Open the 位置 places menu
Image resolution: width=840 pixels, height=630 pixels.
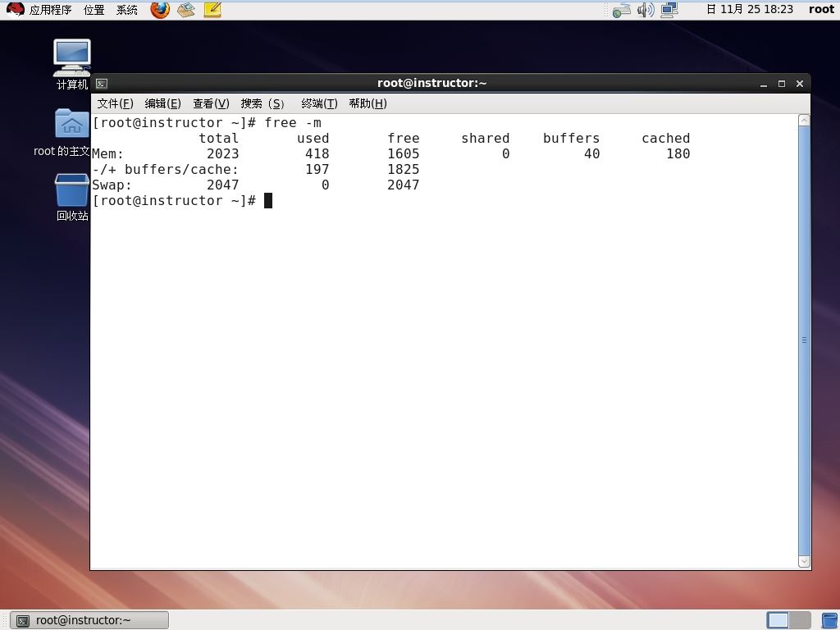click(94, 10)
